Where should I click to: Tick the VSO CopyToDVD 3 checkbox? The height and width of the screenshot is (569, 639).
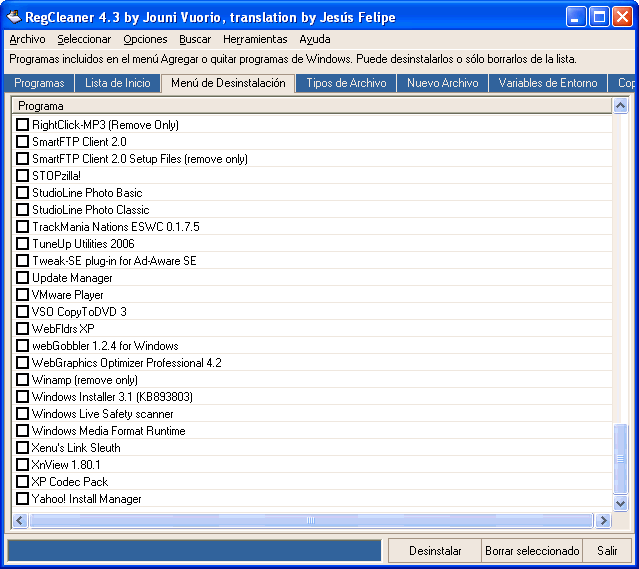[22, 312]
